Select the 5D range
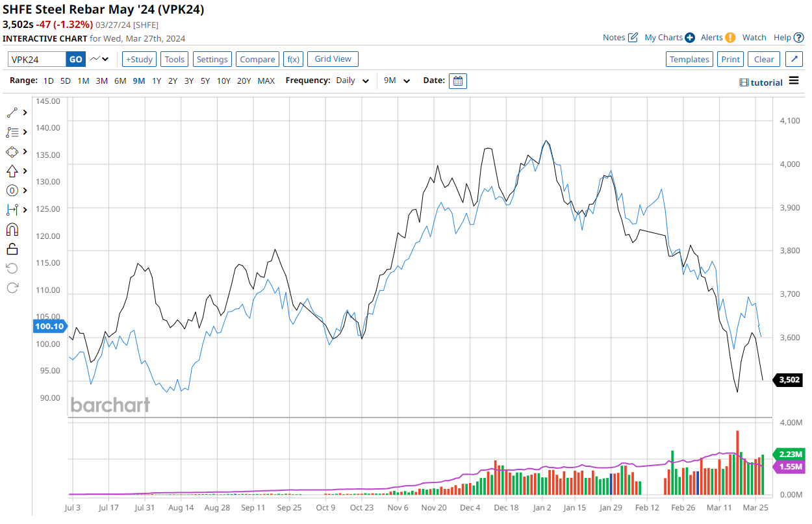 tap(66, 81)
